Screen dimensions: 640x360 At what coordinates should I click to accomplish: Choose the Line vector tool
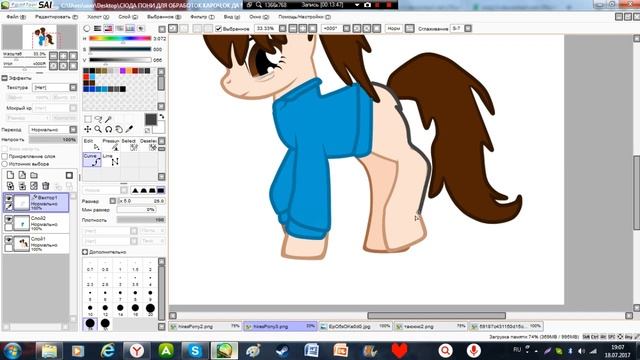pyautogui.click(x=111, y=160)
